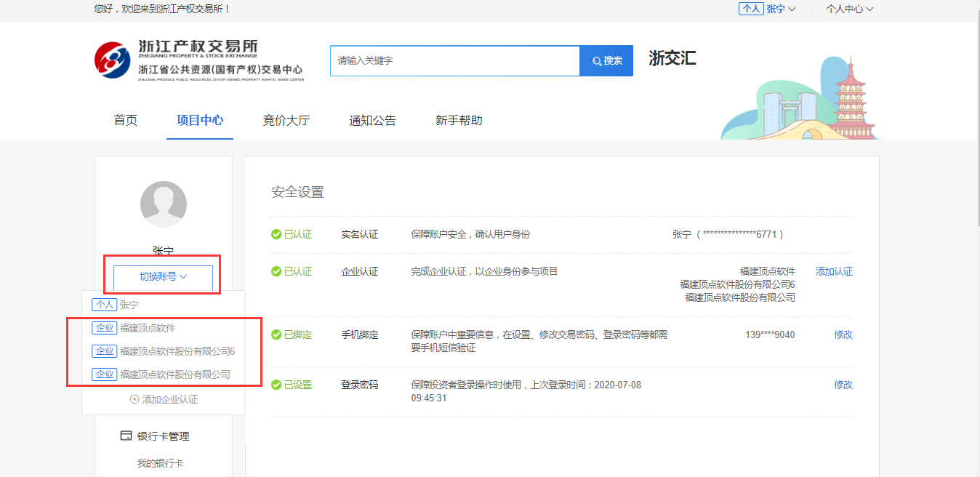Screen dimensions: 980x477
Task: Click 修改 link for 手机绑定
Action: tap(843, 335)
